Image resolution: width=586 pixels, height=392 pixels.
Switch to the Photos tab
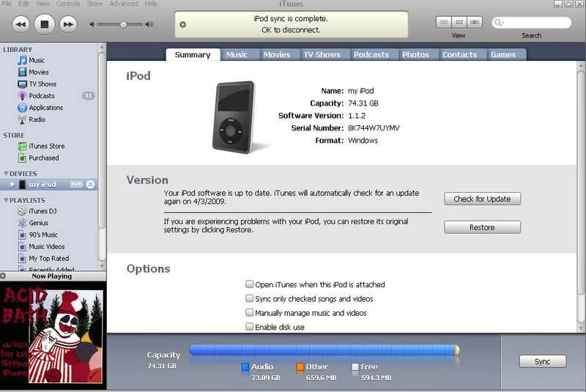(x=415, y=54)
